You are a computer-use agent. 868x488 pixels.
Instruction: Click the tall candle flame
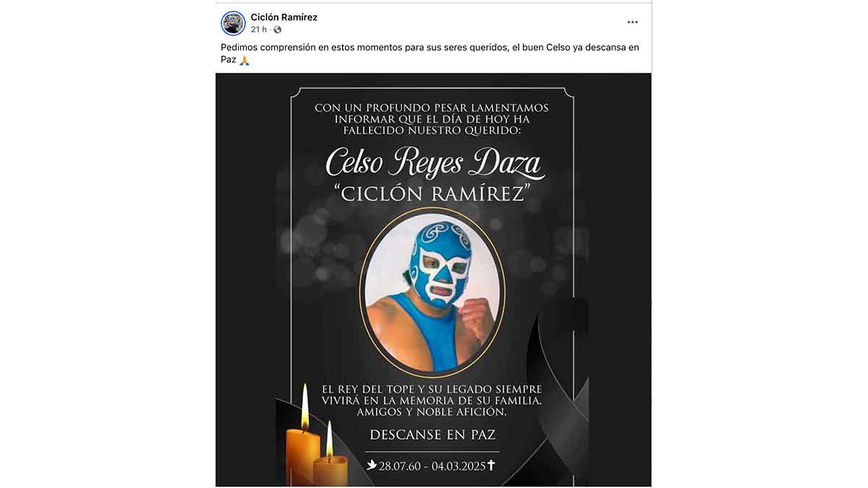pyautogui.click(x=305, y=406)
